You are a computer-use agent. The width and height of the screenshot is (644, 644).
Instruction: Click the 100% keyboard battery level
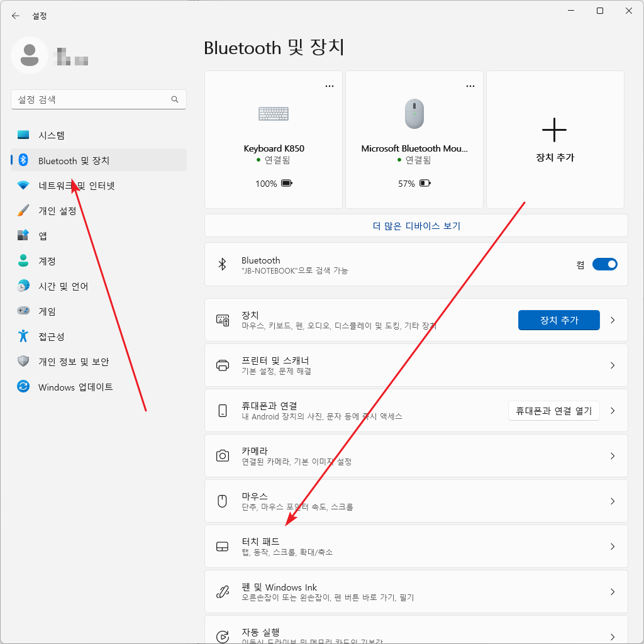pos(266,183)
